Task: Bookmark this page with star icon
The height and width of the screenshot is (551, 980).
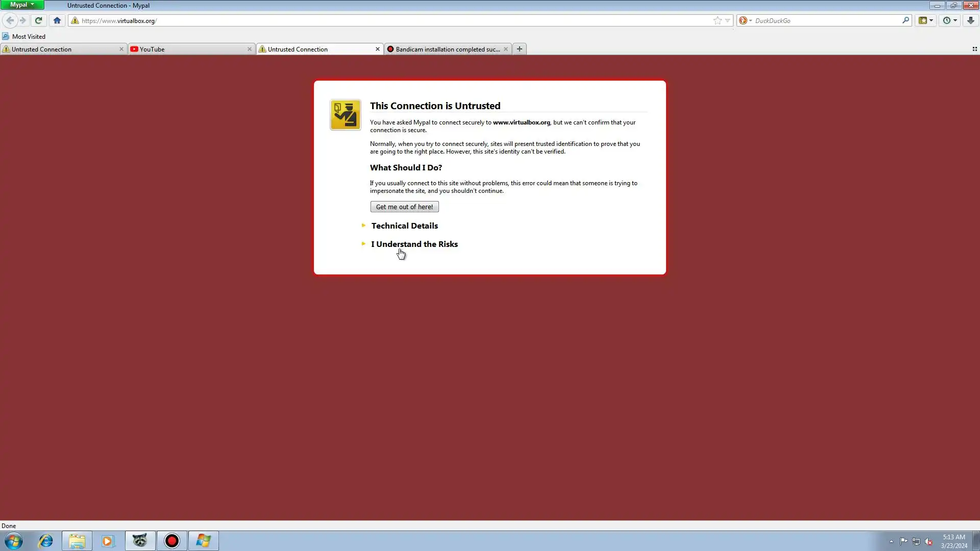Action: (x=718, y=20)
